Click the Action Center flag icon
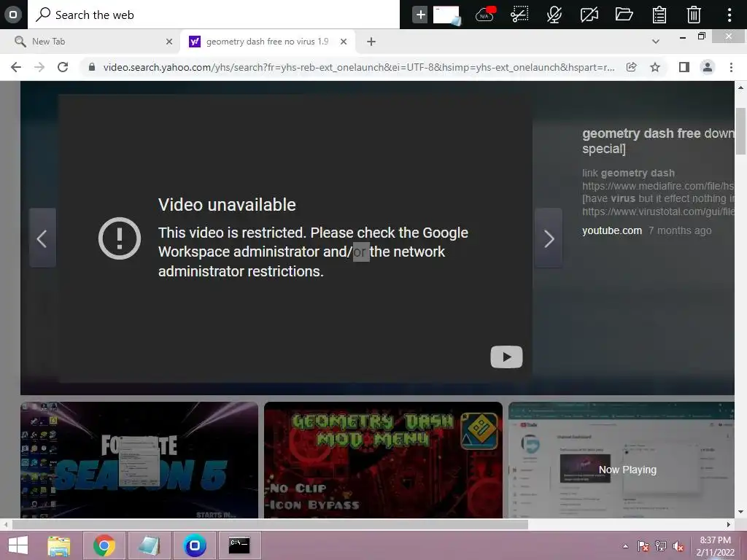The height and width of the screenshot is (560, 747). [x=643, y=546]
